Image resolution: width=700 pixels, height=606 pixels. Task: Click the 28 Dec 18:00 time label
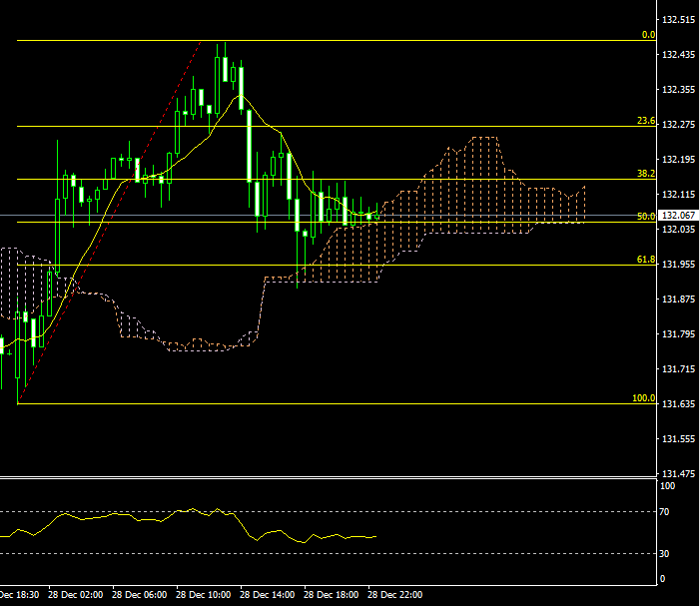(331, 595)
